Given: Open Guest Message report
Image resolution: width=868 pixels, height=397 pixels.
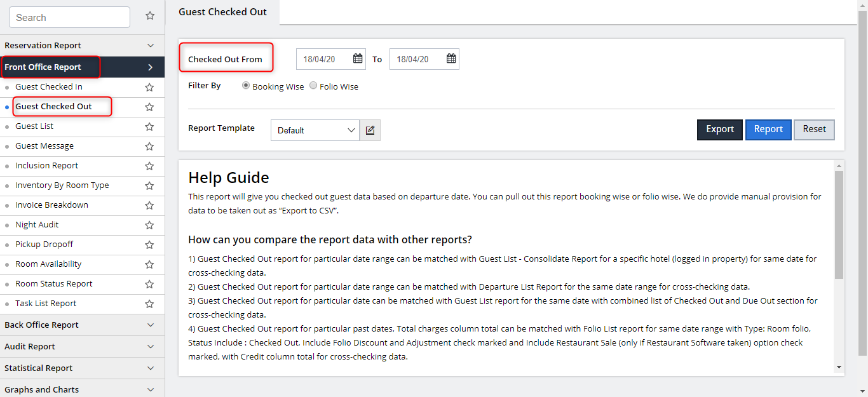Looking at the screenshot, I should pyautogui.click(x=44, y=146).
